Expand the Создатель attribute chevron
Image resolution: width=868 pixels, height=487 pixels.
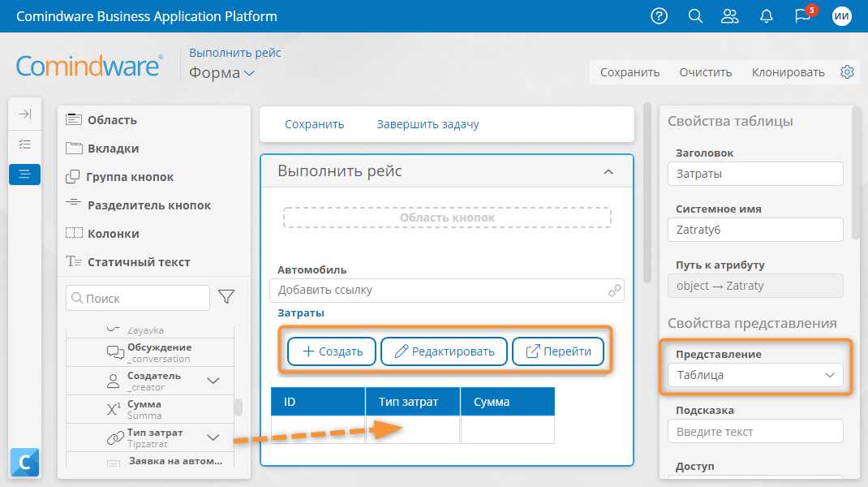(213, 381)
